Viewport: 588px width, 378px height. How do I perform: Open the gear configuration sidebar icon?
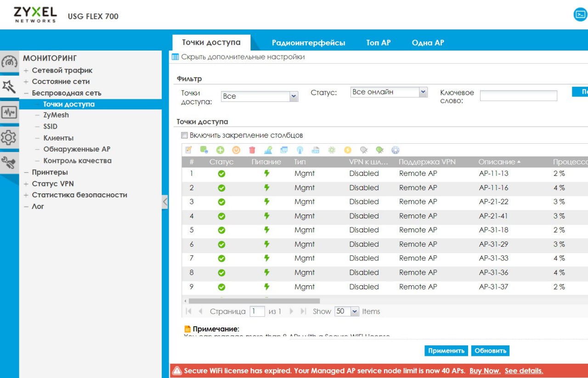point(9,137)
